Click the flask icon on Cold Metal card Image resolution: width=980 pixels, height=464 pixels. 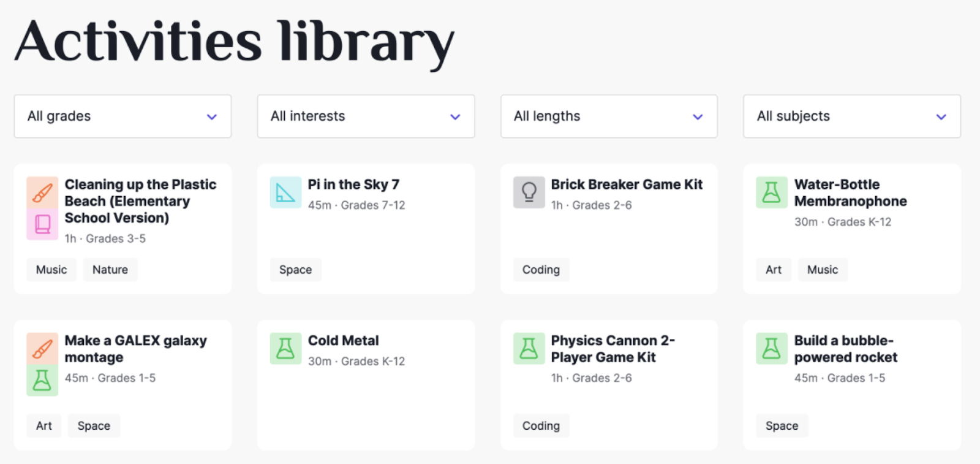[285, 349]
